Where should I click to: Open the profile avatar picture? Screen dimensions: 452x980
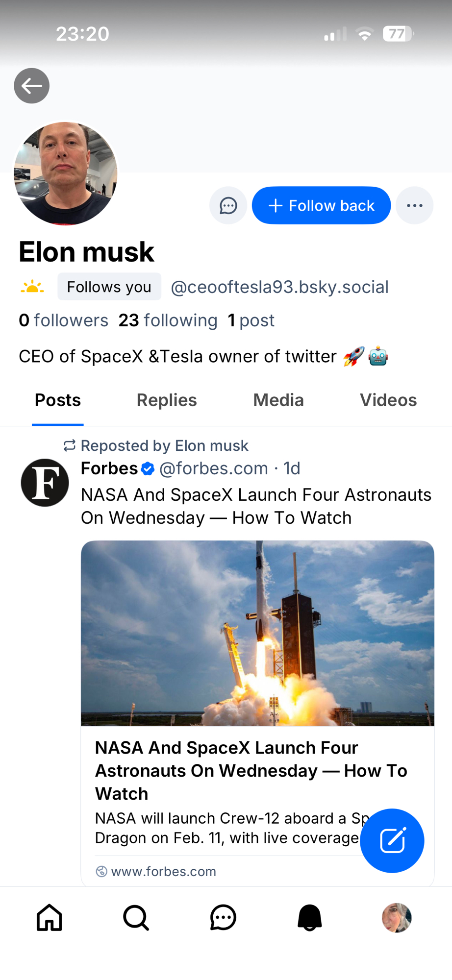[66, 173]
